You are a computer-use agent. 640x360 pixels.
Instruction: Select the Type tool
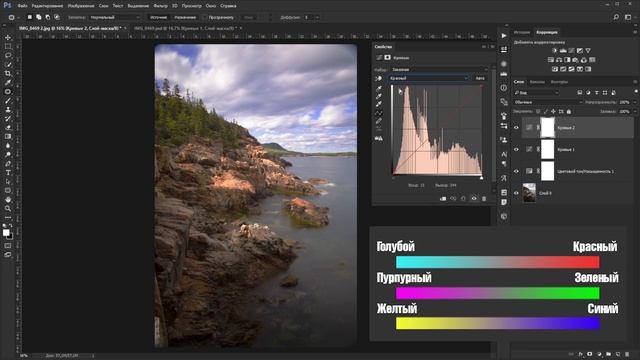(x=8, y=173)
